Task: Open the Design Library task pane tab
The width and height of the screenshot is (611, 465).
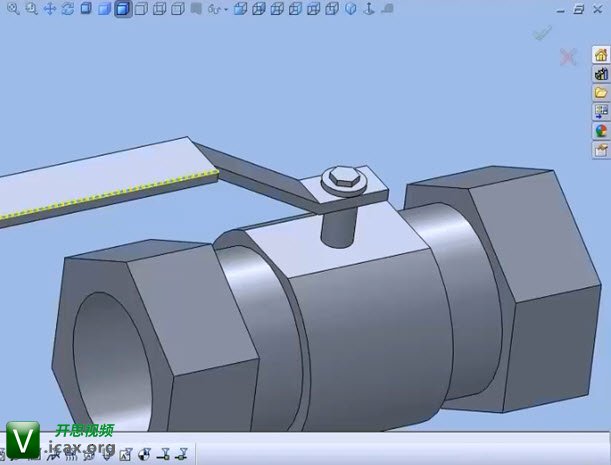Action: pos(601,73)
